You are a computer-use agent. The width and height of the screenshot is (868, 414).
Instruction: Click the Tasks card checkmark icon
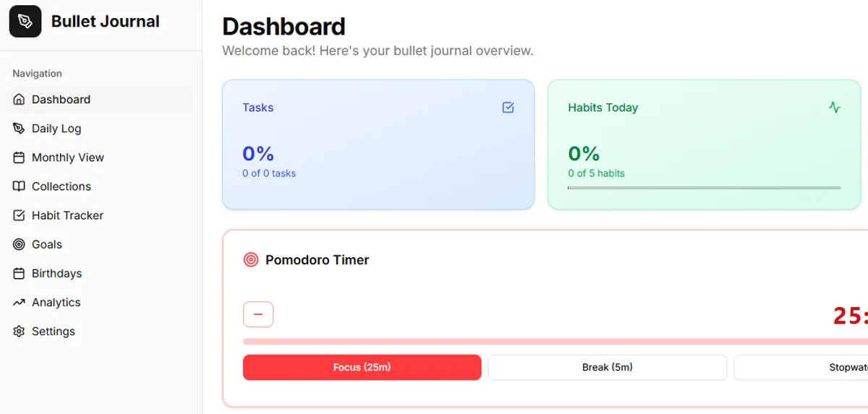508,108
